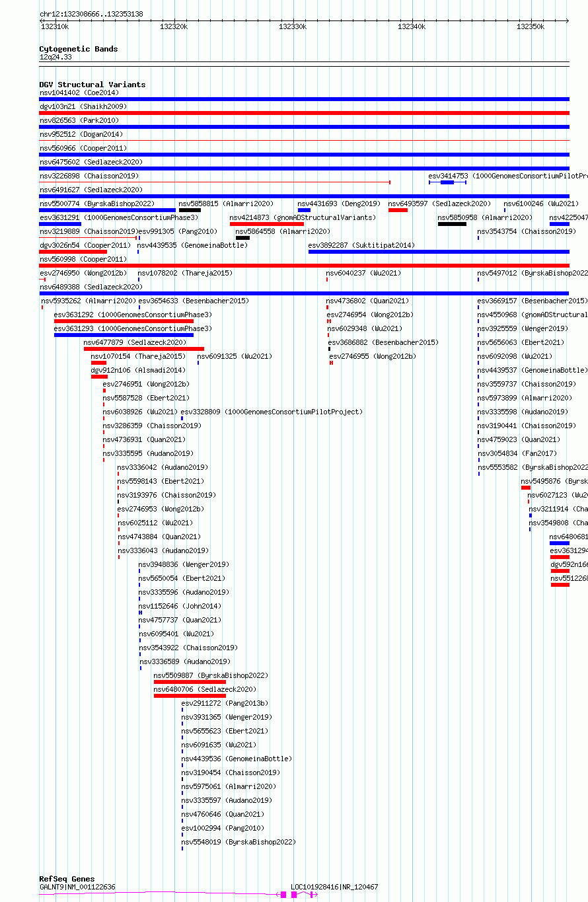Viewport: 588px width, 902px height.
Task: Click nsv1070154 (Thareja2015) label
Action: click(139, 356)
